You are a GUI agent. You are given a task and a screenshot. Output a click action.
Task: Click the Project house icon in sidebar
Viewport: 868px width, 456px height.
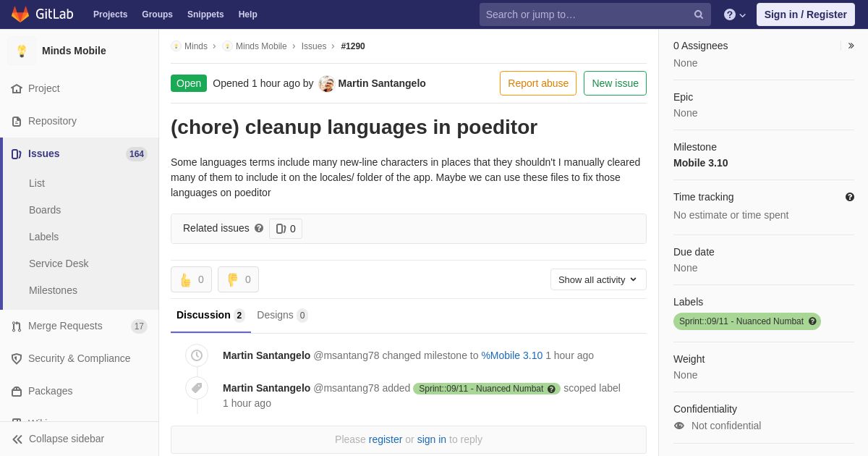pyautogui.click(x=17, y=88)
